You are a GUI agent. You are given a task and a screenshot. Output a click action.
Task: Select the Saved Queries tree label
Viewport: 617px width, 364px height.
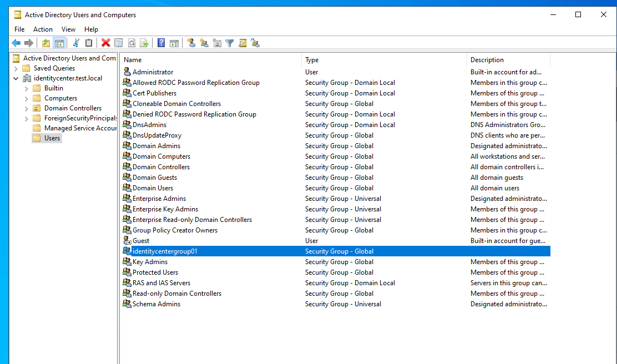tap(54, 68)
